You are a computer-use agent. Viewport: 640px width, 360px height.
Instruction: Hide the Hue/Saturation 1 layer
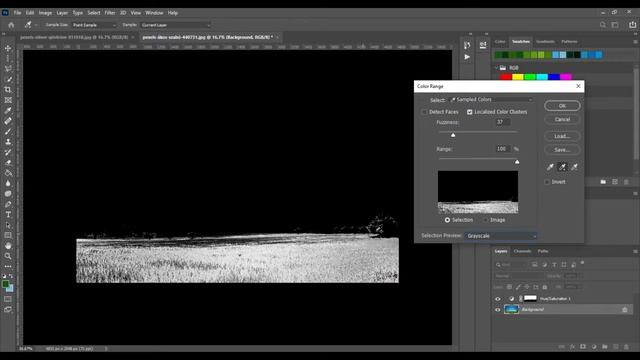pyautogui.click(x=498, y=299)
